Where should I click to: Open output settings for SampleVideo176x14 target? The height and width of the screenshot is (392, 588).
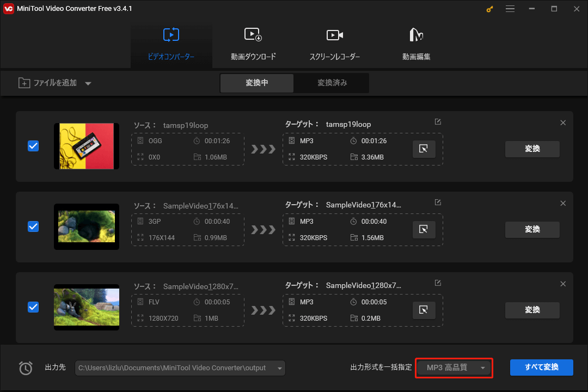[x=424, y=230]
